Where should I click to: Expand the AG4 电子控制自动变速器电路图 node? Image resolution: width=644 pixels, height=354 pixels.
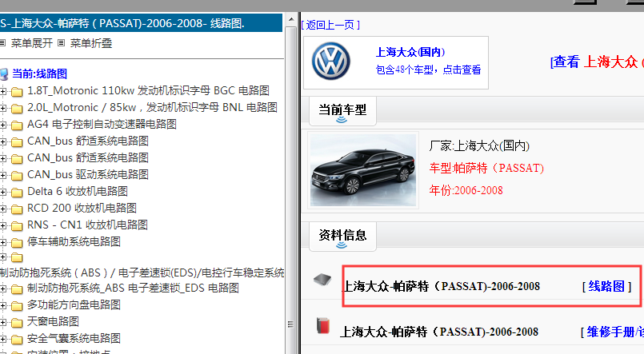(x=3, y=125)
